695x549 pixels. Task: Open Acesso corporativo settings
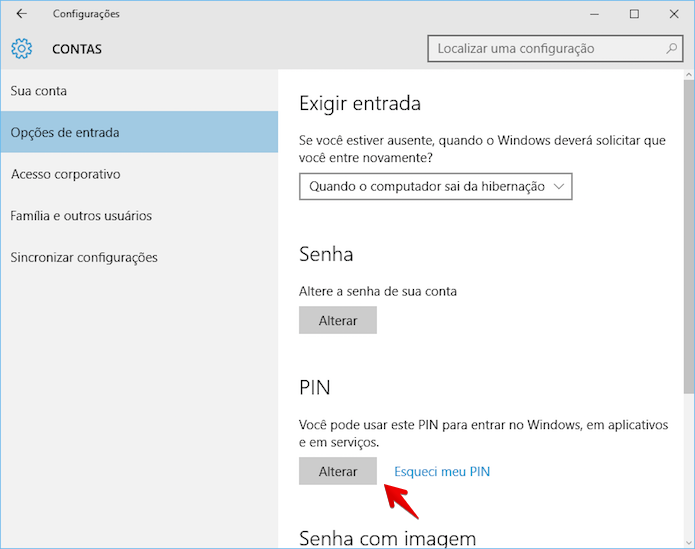tap(139, 174)
